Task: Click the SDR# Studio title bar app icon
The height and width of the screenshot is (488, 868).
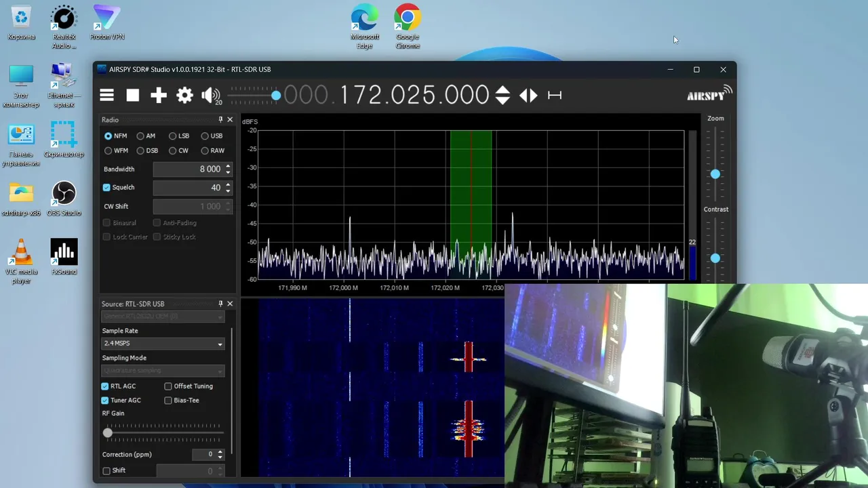Action: tap(102, 69)
